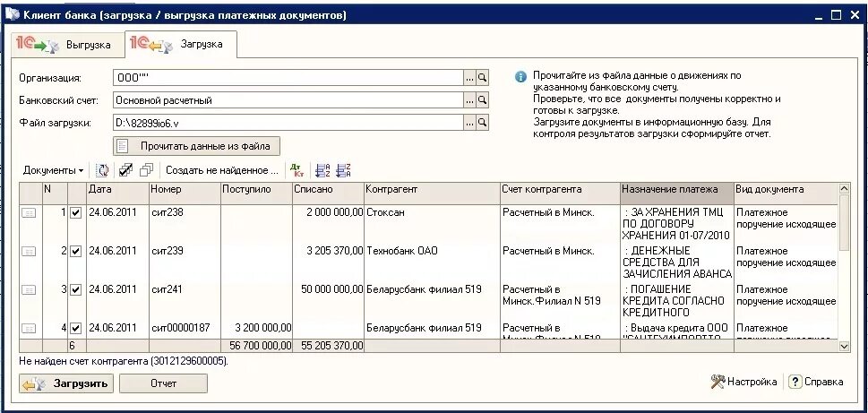Select the Загрузка tab
This screenshot has height=413, width=868.
(x=182, y=44)
